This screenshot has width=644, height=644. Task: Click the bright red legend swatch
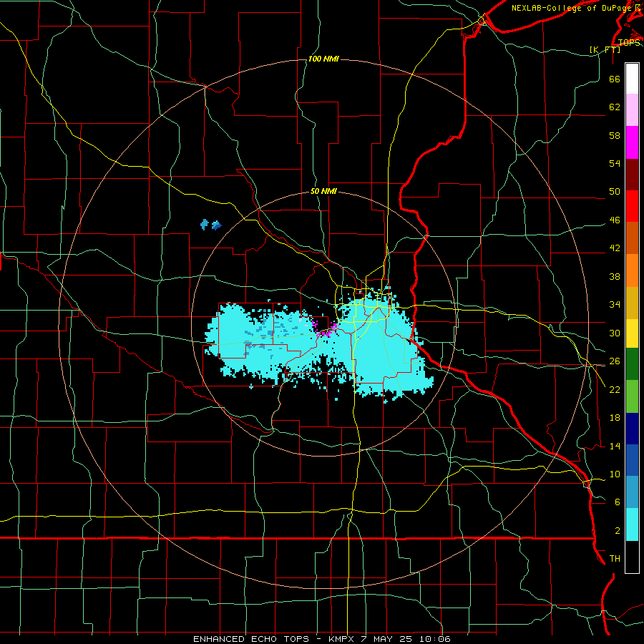click(x=632, y=206)
